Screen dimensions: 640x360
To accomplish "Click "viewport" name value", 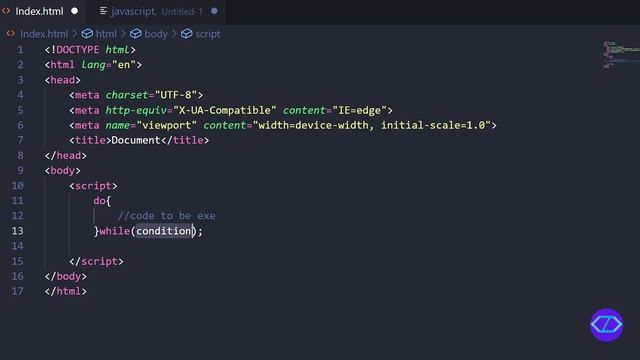I will coord(167,125).
